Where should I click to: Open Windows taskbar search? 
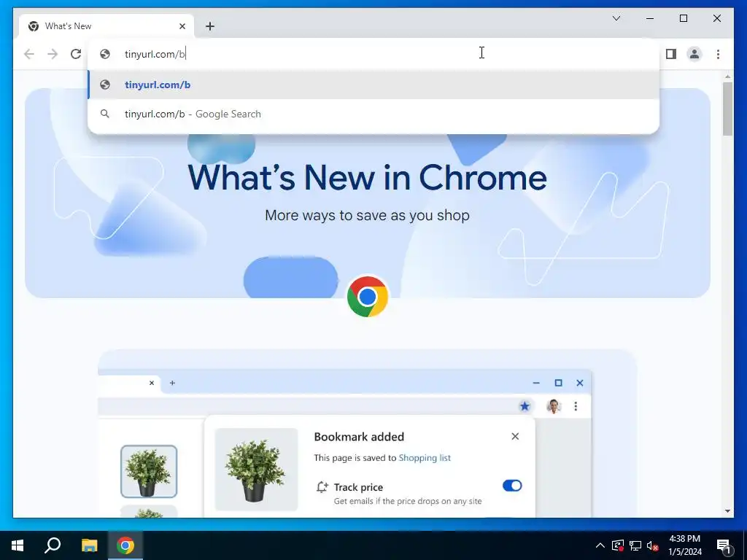pyautogui.click(x=53, y=545)
